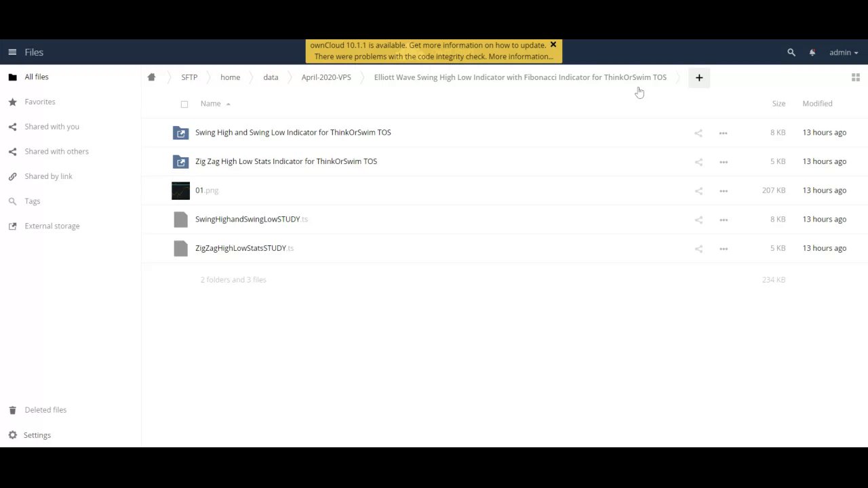Open ZigZagHighLowStatsSTUDY.ts file
This screenshot has height=488, width=868.
(244, 248)
